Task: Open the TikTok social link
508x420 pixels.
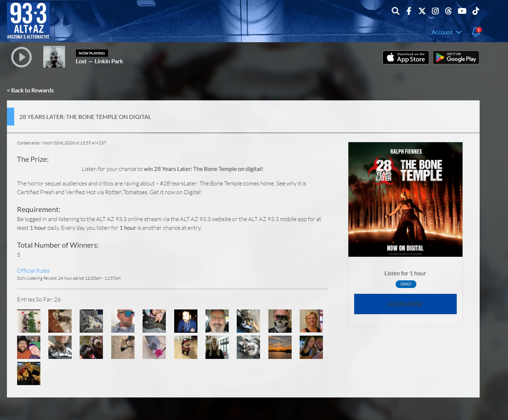Action: coord(476,11)
